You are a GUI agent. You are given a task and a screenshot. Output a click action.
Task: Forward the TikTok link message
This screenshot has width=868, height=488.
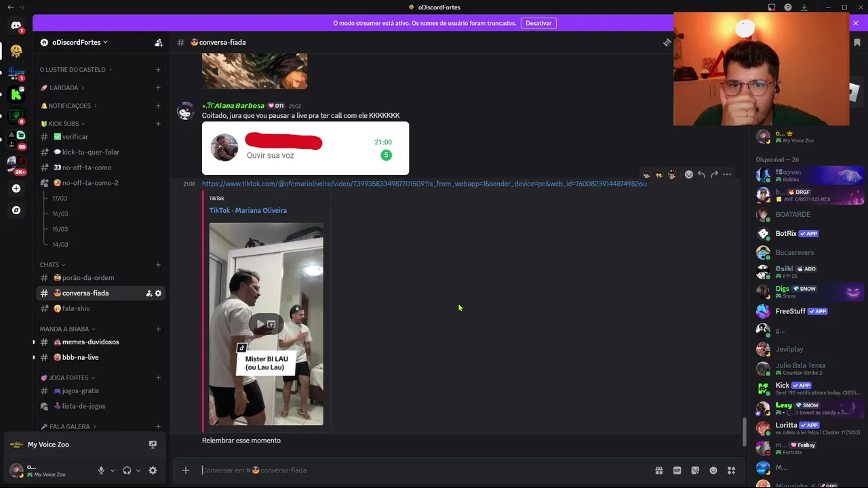point(714,174)
